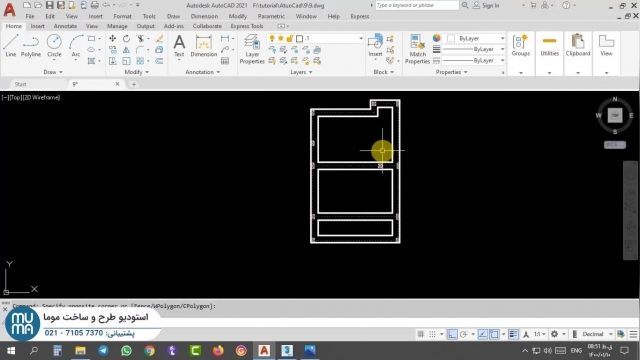Expand the Annotation panel

pos(202,72)
